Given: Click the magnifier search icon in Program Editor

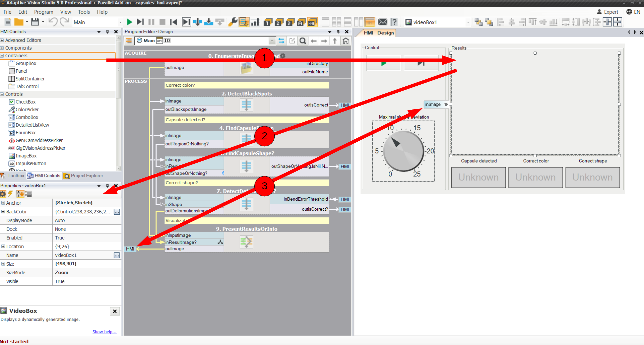Looking at the screenshot, I should 303,41.
